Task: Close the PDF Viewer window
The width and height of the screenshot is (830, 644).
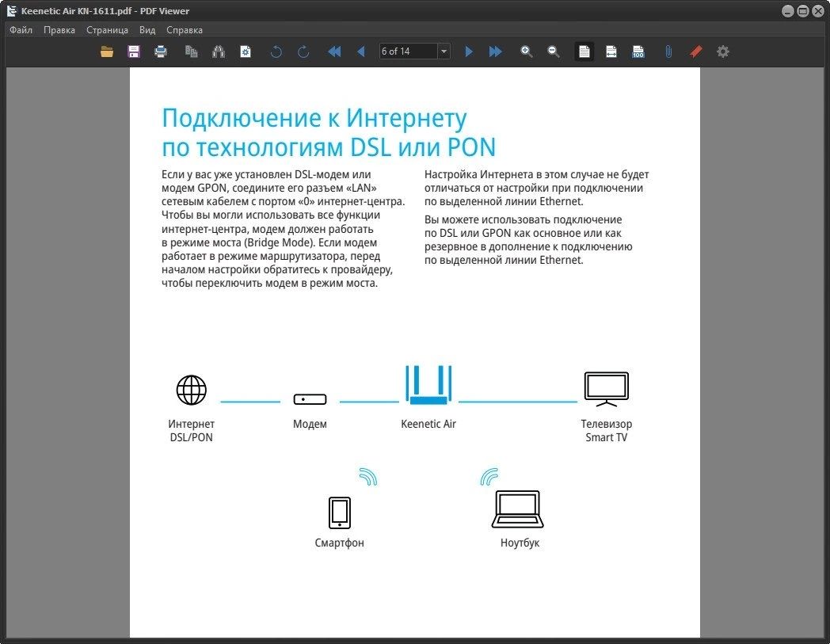Action: [818, 10]
